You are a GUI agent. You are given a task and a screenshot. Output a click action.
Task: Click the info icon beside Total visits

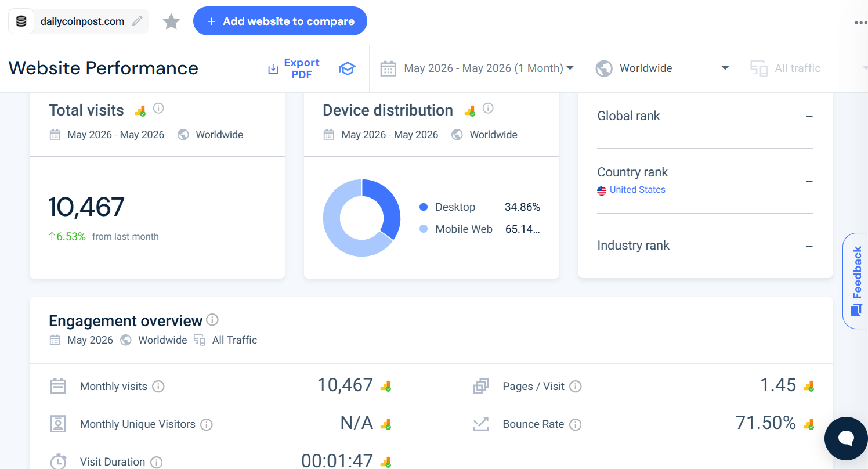pos(158,109)
